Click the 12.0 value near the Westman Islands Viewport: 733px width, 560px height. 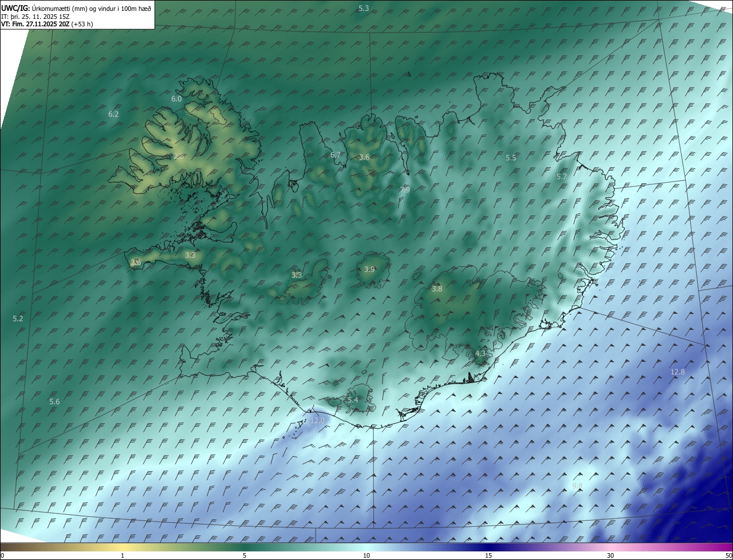point(317,420)
